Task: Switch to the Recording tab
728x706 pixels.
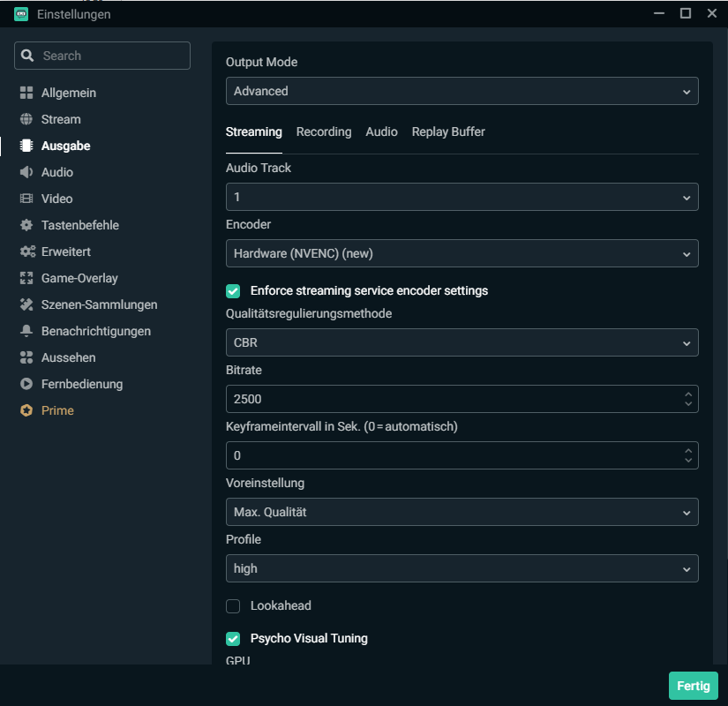Action: click(x=324, y=131)
